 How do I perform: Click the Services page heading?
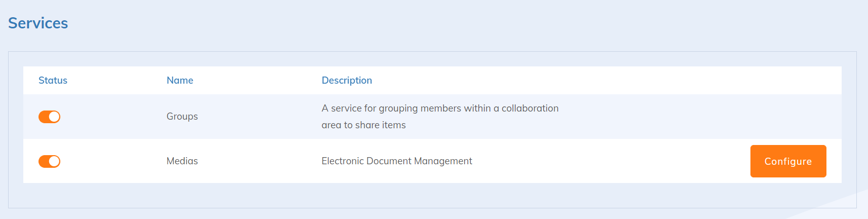[38, 23]
